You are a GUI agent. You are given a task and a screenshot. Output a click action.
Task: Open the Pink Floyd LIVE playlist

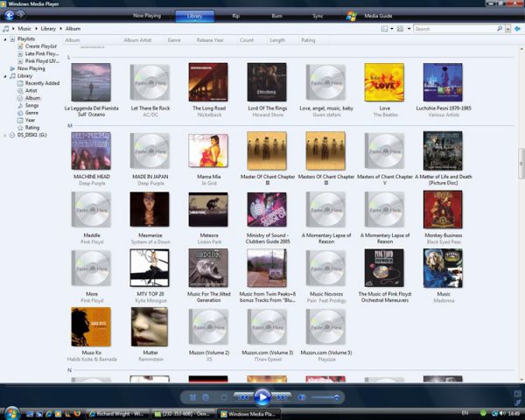[42, 61]
